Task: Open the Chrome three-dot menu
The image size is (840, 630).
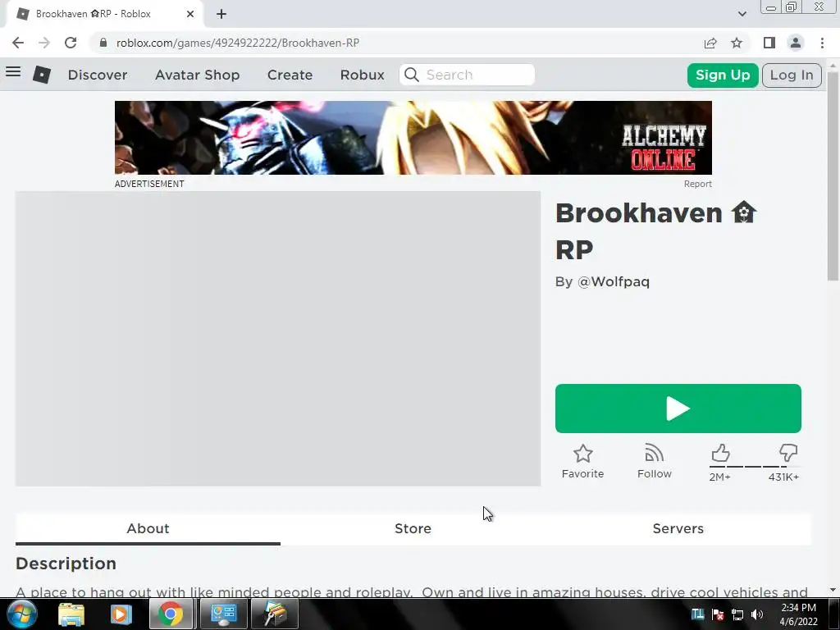Action: point(822,43)
